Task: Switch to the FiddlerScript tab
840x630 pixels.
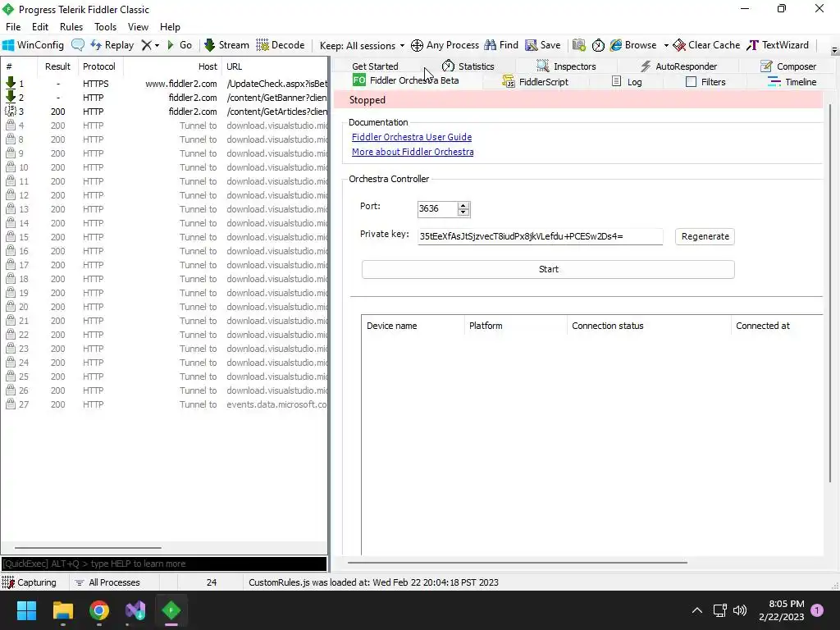Action: coord(535,82)
